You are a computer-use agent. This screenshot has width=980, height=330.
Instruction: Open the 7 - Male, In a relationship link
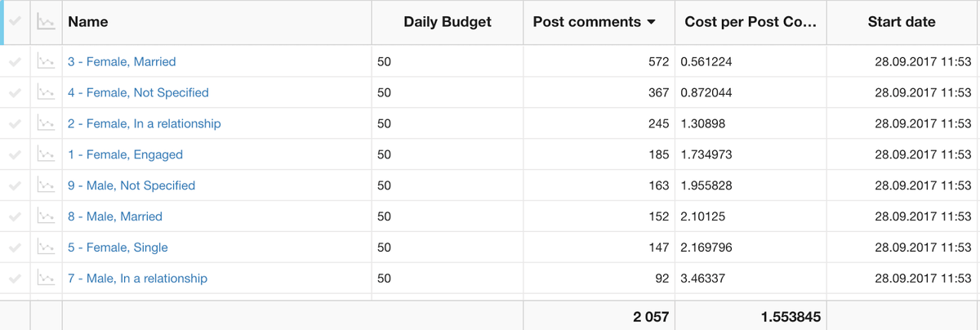tap(137, 279)
